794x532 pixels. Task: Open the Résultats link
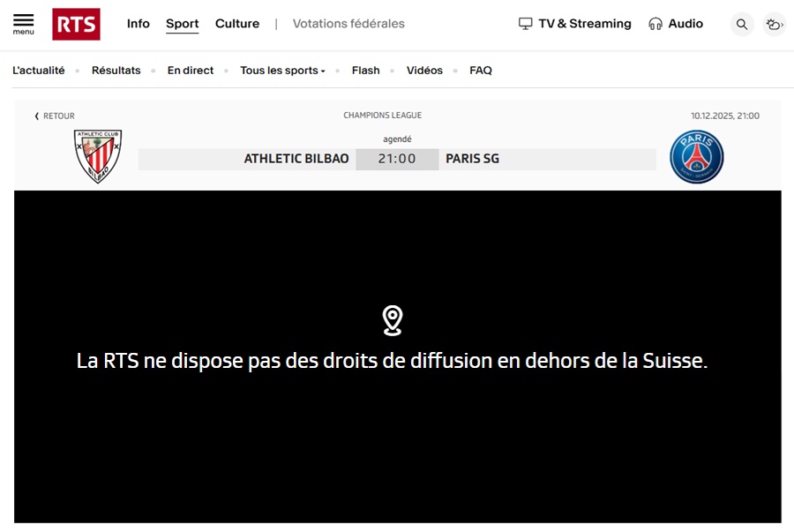[x=116, y=70]
